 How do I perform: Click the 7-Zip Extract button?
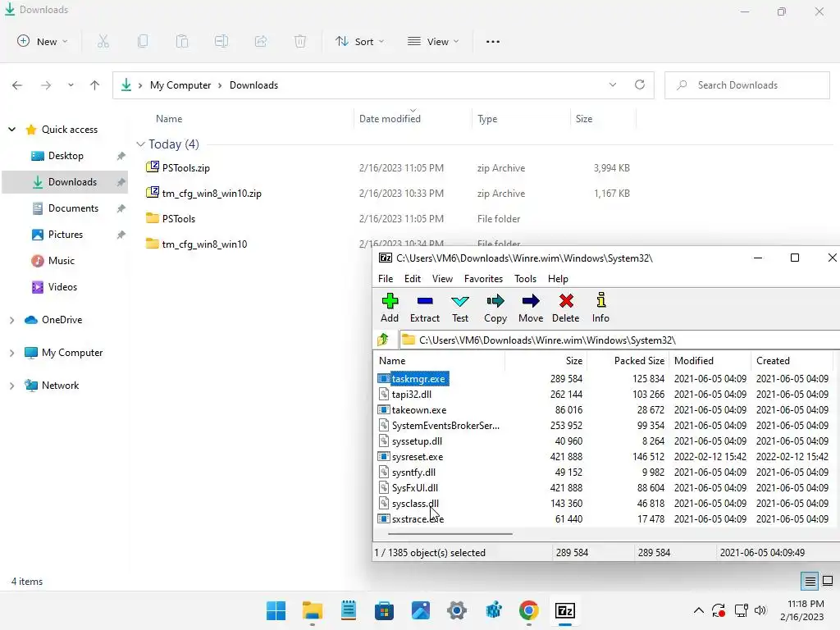425,308
